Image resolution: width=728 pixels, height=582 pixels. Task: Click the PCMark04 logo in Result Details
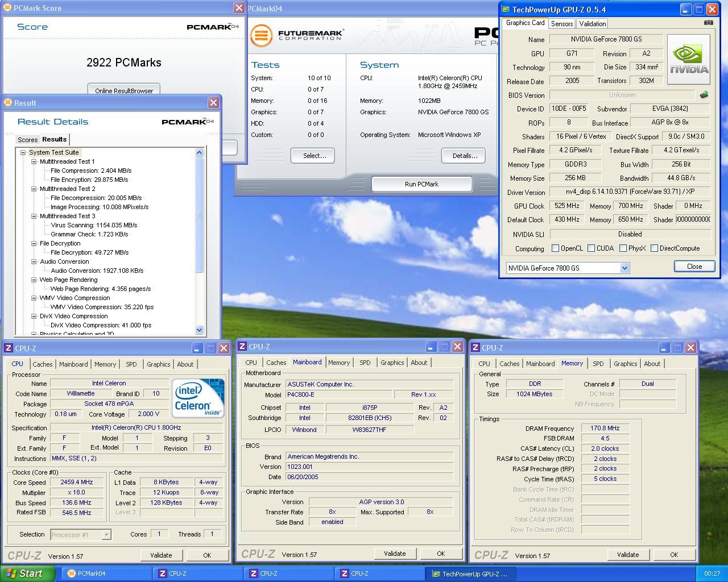click(x=188, y=122)
